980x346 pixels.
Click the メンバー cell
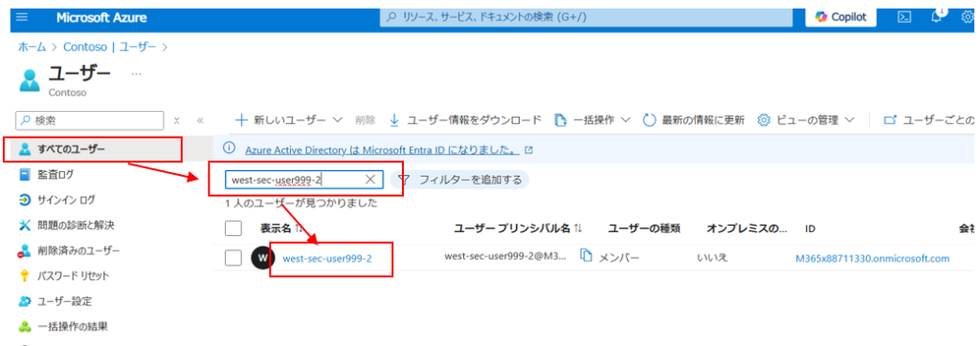pyautogui.click(x=619, y=257)
